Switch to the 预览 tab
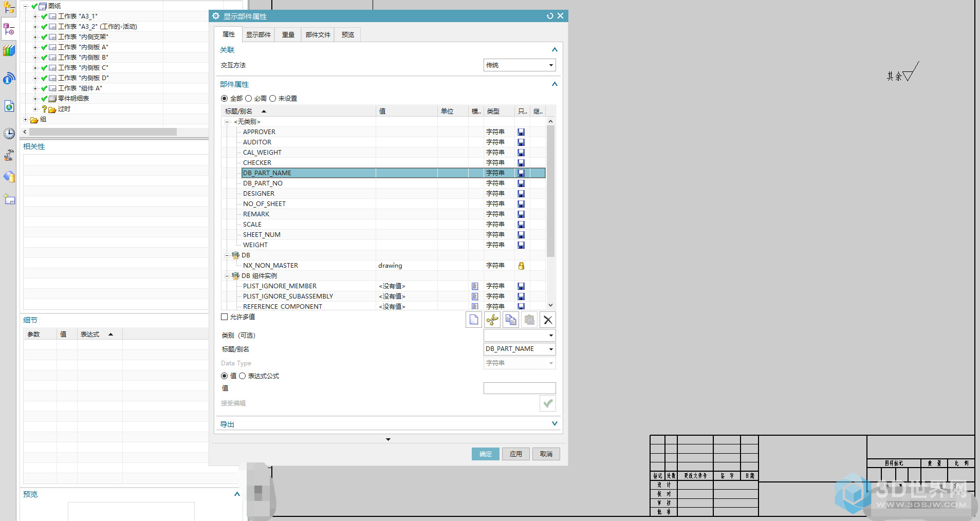This screenshot has width=980, height=521. [x=348, y=35]
